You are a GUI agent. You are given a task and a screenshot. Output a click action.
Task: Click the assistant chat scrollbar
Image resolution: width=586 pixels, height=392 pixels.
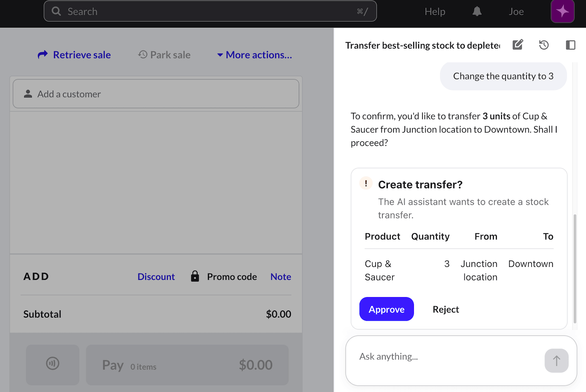(x=575, y=269)
